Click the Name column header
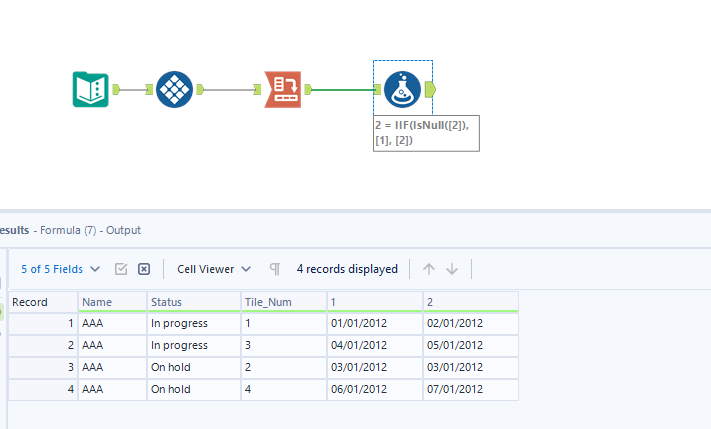The width and height of the screenshot is (711, 429). point(112,301)
